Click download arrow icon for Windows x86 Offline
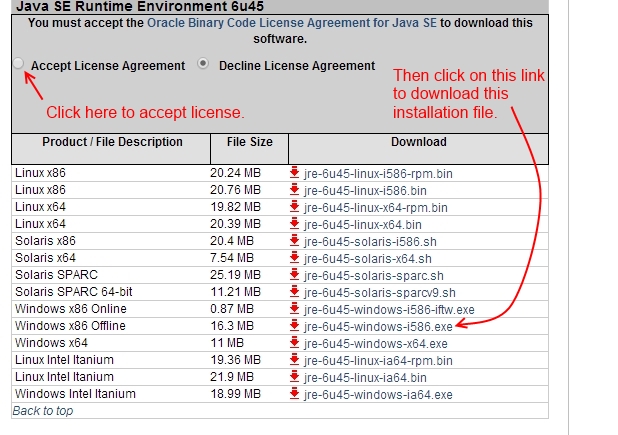Image resolution: width=618 pixels, height=435 pixels. [x=294, y=325]
